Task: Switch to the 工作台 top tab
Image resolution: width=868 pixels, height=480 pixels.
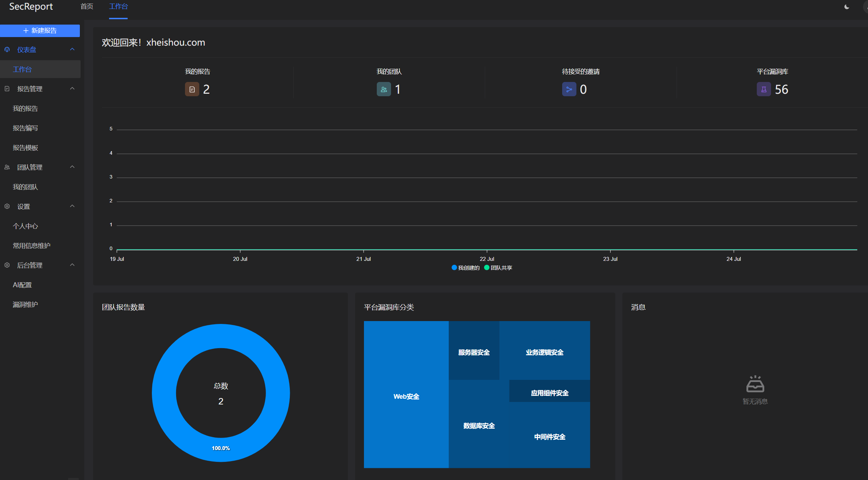Action: coord(118,6)
